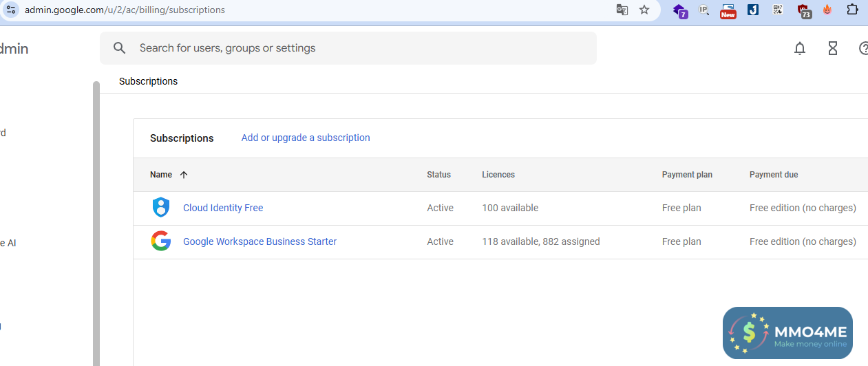The height and width of the screenshot is (366, 868).
Task: Click the search magnifier icon
Action: coord(120,48)
